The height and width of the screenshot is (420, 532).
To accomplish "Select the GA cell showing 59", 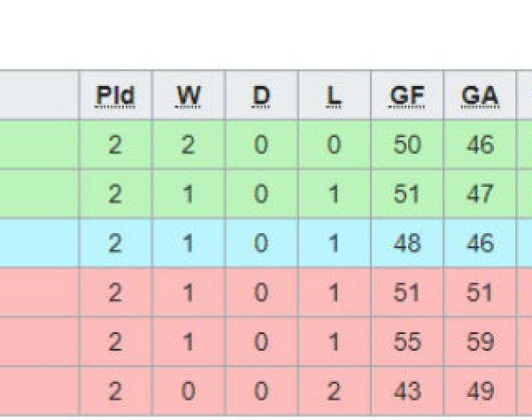I will click(480, 341).
